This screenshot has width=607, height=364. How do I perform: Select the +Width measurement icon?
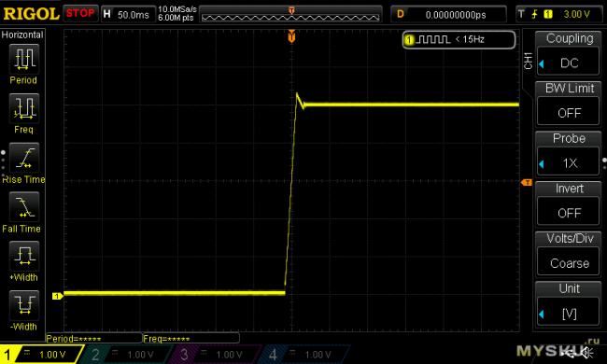click(24, 256)
